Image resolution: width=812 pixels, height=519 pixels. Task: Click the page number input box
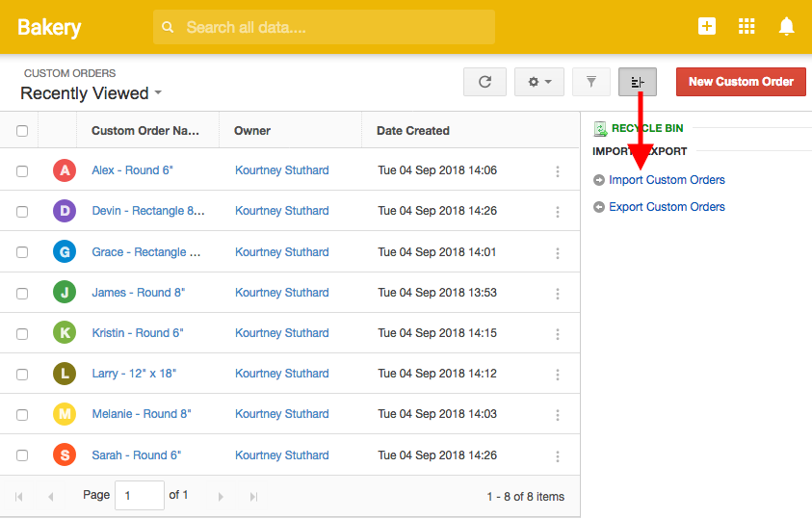140,496
